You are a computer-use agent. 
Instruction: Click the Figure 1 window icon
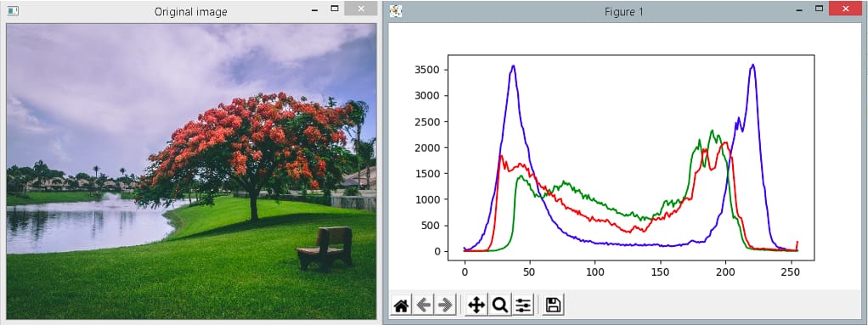point(396,11)
